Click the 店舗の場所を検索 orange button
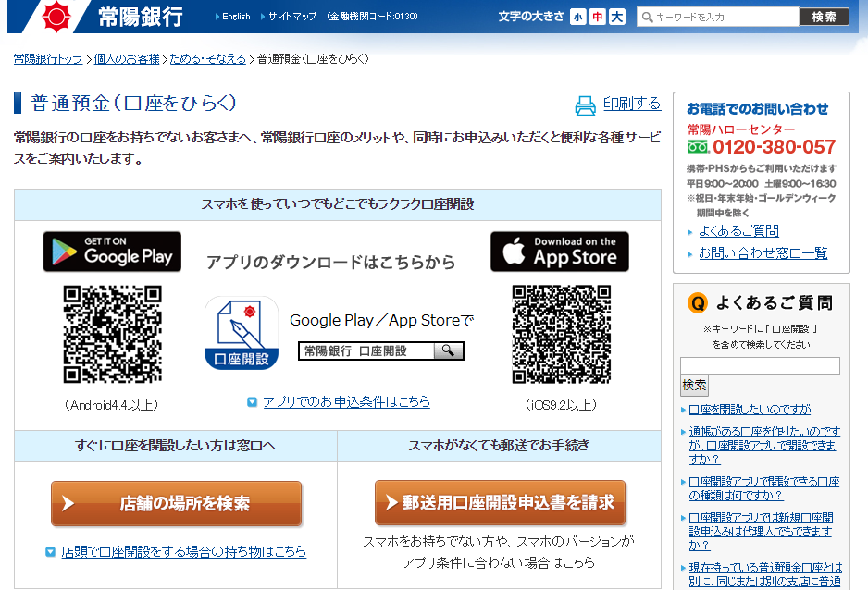The height and width of the screenshot is (590, 868). click(x=176, y=503)
